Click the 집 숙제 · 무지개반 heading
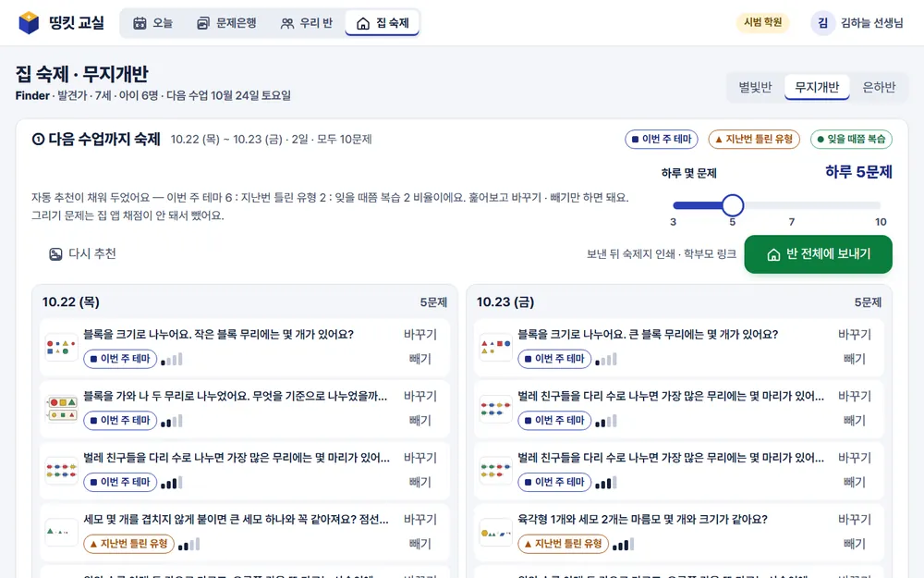This screenshot has height=578, width=924. 82,74
